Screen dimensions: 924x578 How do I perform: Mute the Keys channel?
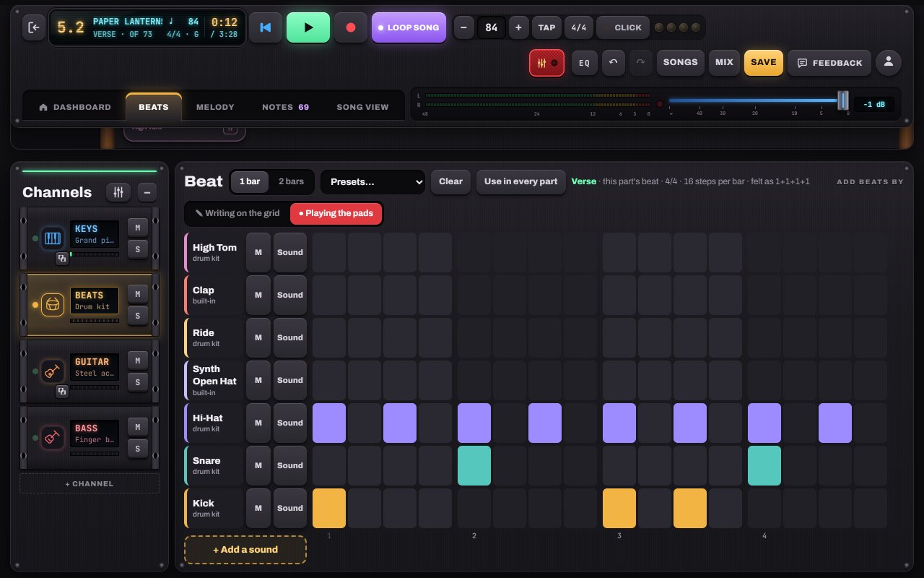pos(137,227)
